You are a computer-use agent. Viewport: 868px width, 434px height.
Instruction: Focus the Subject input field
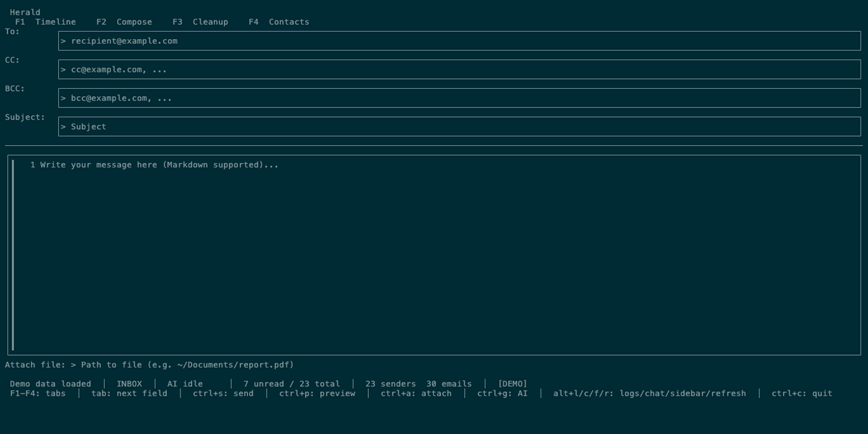459,126
